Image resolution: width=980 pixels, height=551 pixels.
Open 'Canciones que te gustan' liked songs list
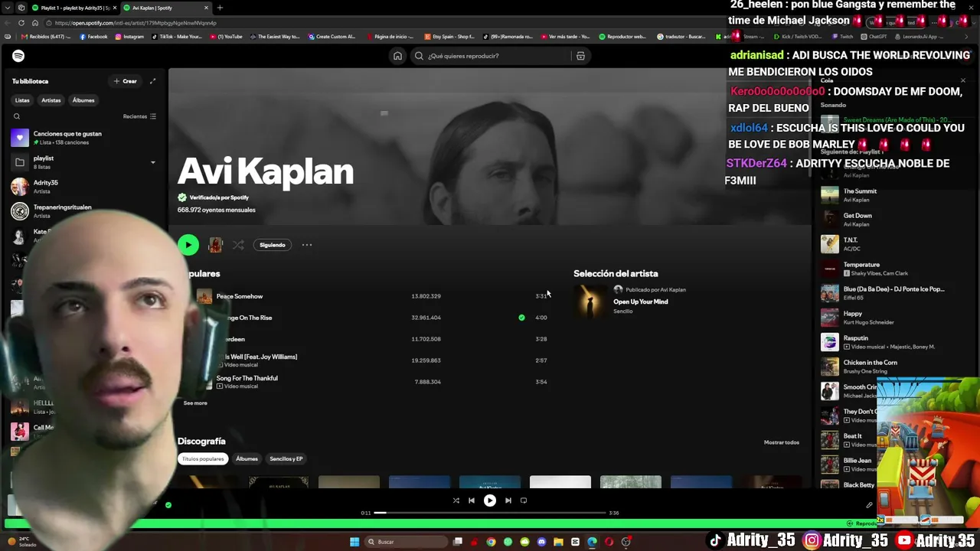(x=83, y=138)
